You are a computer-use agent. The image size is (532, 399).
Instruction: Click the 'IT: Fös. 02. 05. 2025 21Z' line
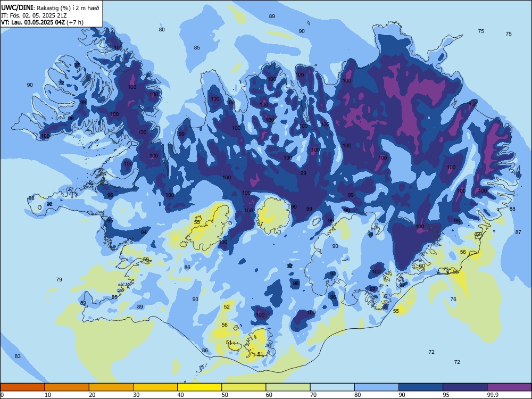tap(34, 15)
